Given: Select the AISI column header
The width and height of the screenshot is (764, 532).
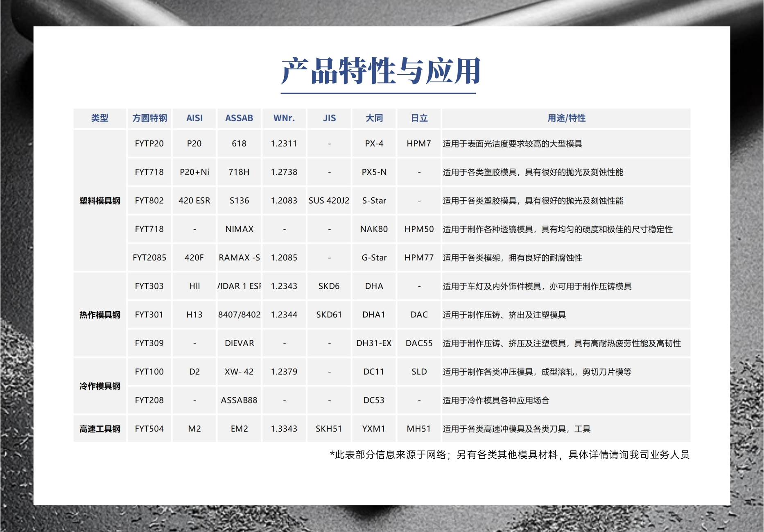Looking at the screenshot, I should pos(194,118).
